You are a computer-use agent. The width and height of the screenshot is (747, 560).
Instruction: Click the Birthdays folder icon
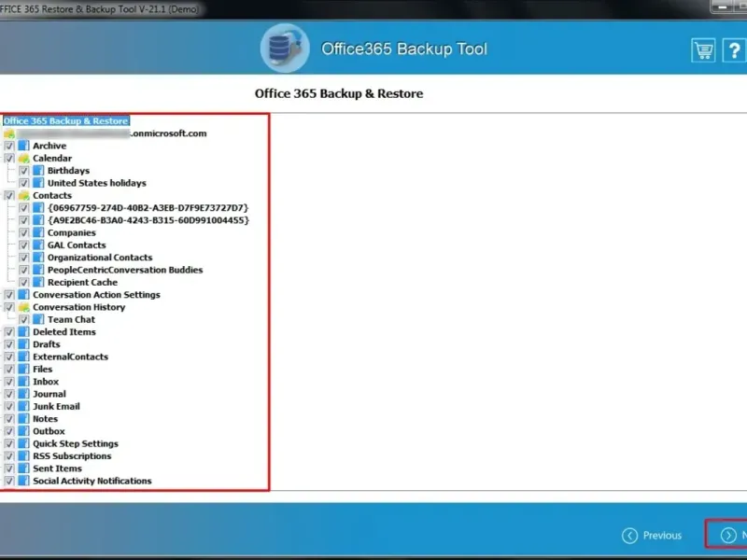(38, 171)
